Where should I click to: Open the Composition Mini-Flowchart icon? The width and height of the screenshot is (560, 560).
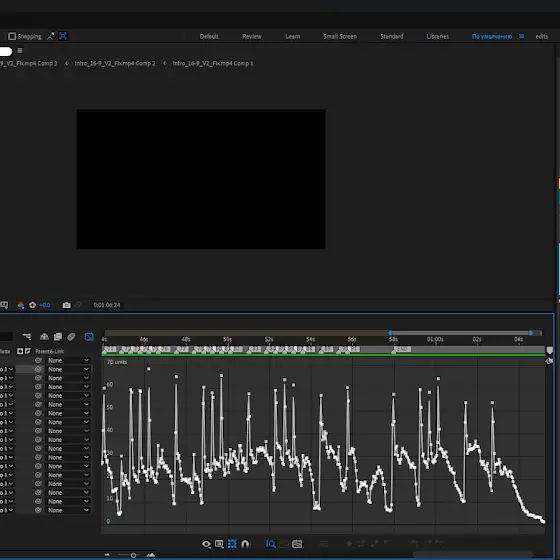tap(26, 336)
